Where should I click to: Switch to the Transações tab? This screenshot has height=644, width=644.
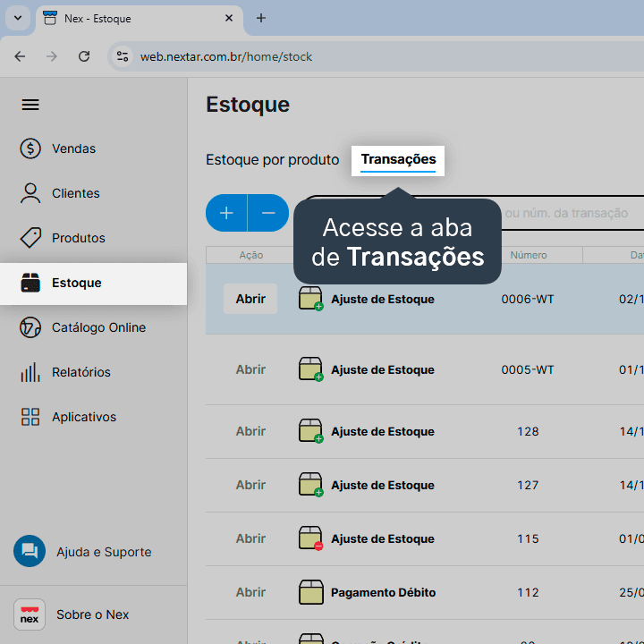tap(398, 160)
